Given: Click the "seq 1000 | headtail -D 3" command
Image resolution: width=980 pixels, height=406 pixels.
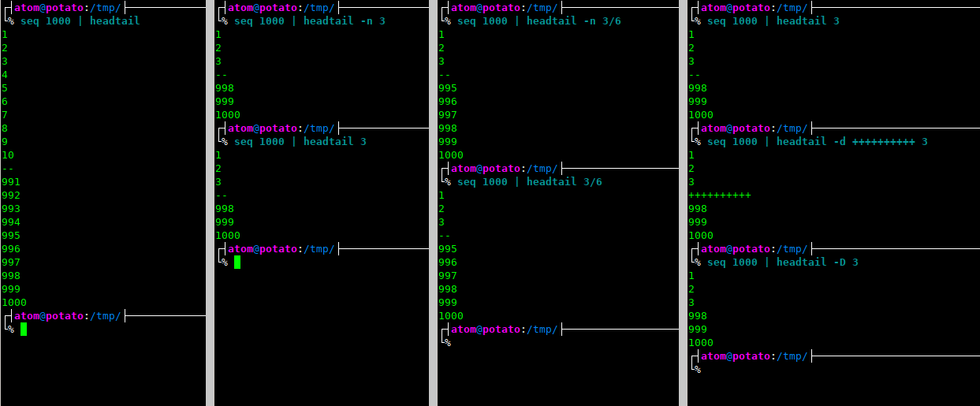Looking at the screenshot, I should (783, 263).
